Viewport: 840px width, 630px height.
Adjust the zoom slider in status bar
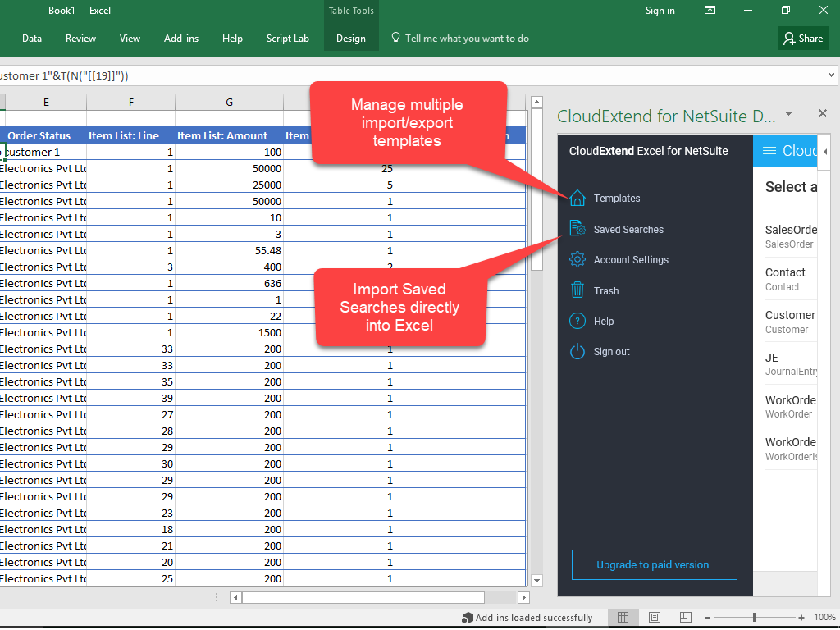tap(755, 618)
